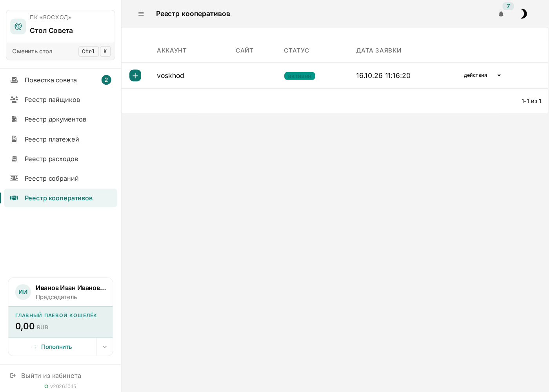Go to Реестр расходов
The height and width of the screenshot is (392, 549).
[x=60, y=159]
